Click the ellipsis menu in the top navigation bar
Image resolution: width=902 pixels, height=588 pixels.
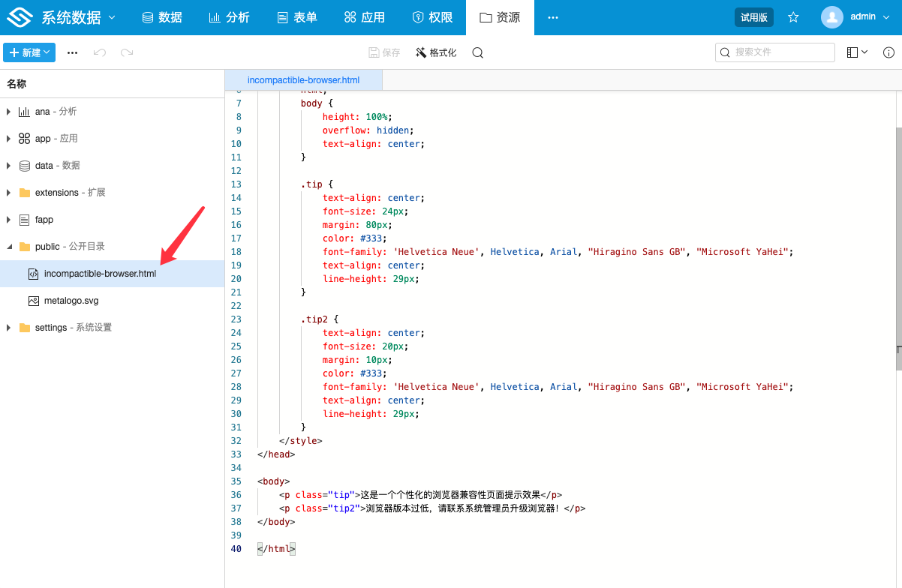click(x=553, y=16)
